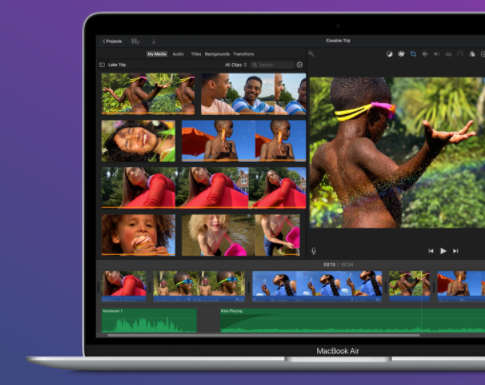Image resolution: width=485 pixels, height=385 pixels.
Task: Open the clip filter effects tool
Action: click(472, 54)
